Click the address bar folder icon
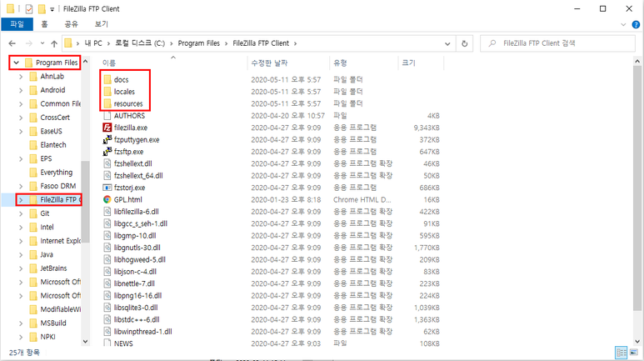Image resolution: width=644 pixels, height=361 pixels. click(x=68, y=43)
